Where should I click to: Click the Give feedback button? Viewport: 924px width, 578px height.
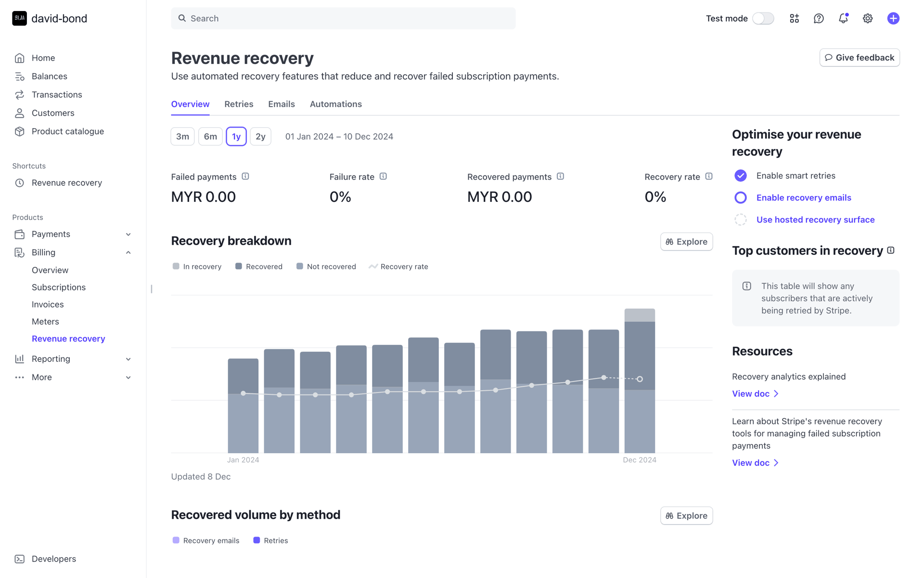(x=860, y=57)
